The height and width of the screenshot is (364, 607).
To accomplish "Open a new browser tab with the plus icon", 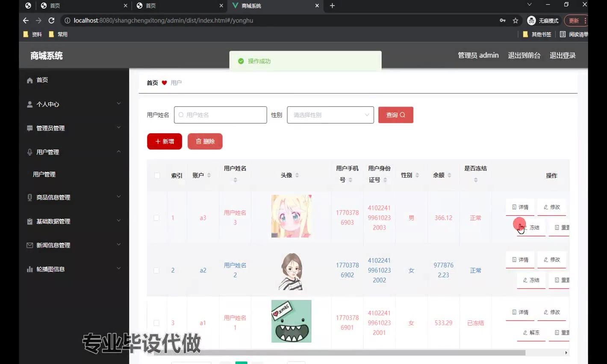I will [x=332, y=6].
